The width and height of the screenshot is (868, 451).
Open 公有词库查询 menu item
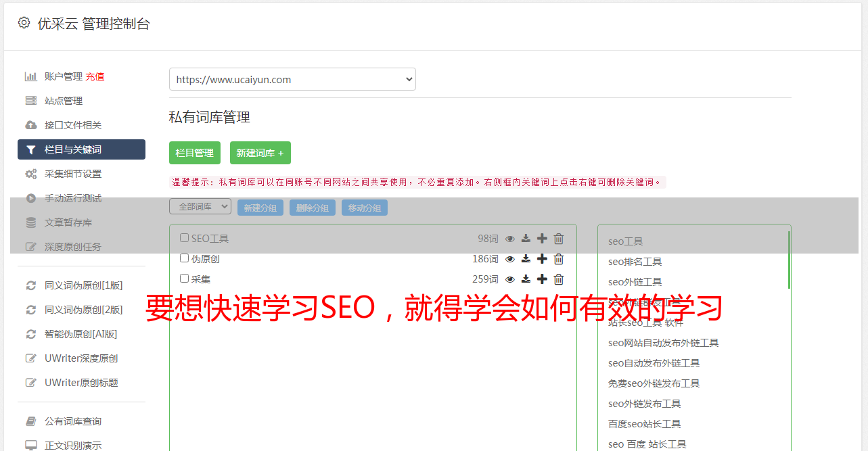point(73,421)
